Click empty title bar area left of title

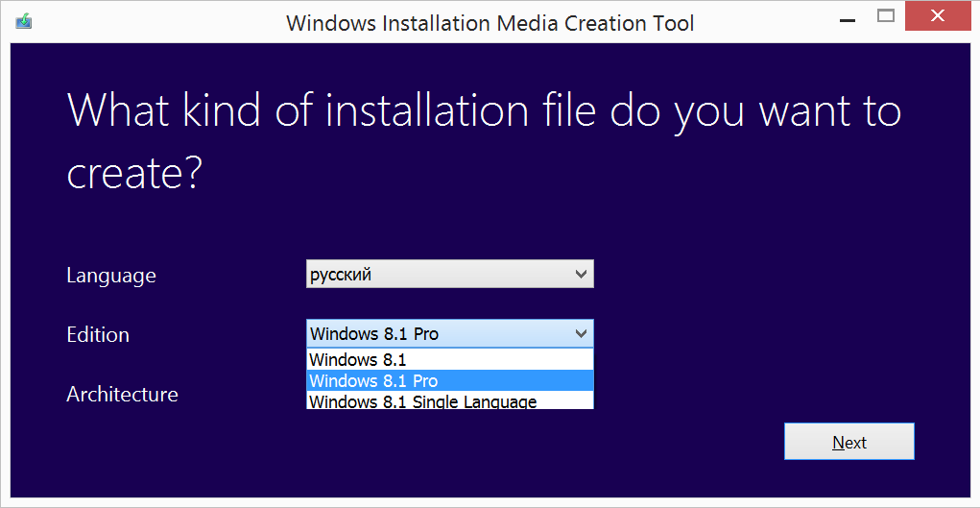[154, 23]
